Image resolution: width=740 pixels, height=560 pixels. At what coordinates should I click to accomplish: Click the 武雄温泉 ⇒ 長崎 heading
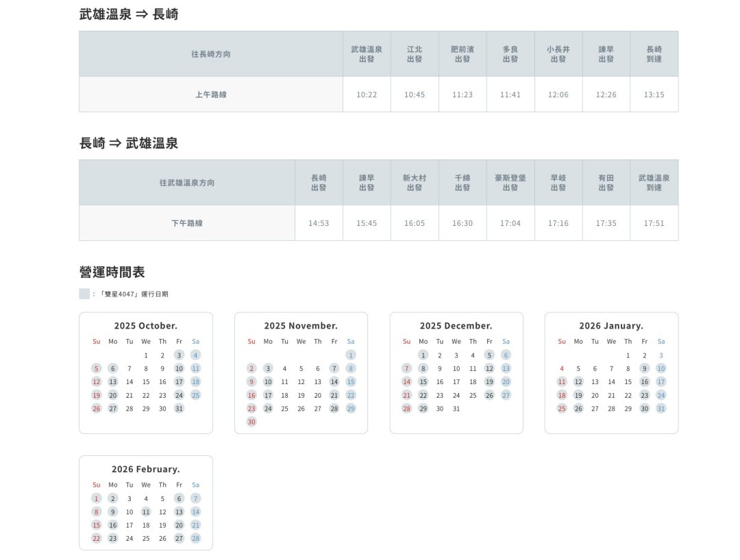click(x=129, y=14)
